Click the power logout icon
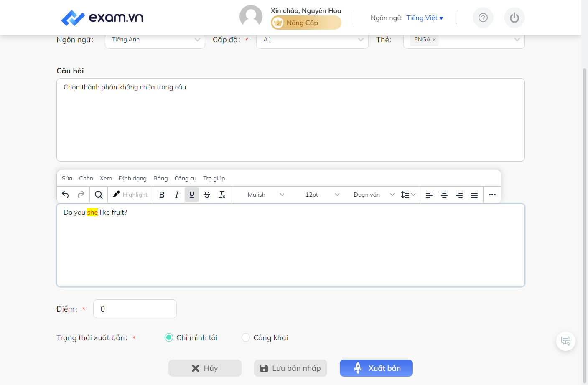The image size is (588, 385). (x=514, y=18)
